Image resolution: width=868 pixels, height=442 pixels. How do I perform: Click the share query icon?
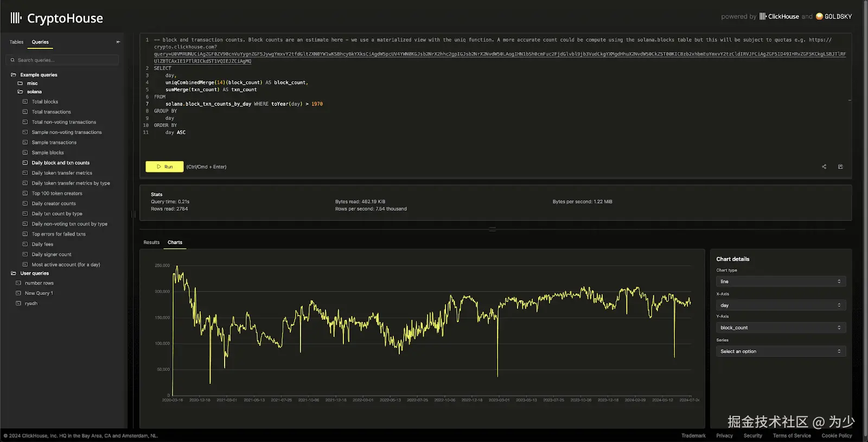pyautogui.click(x=824, y=167)
